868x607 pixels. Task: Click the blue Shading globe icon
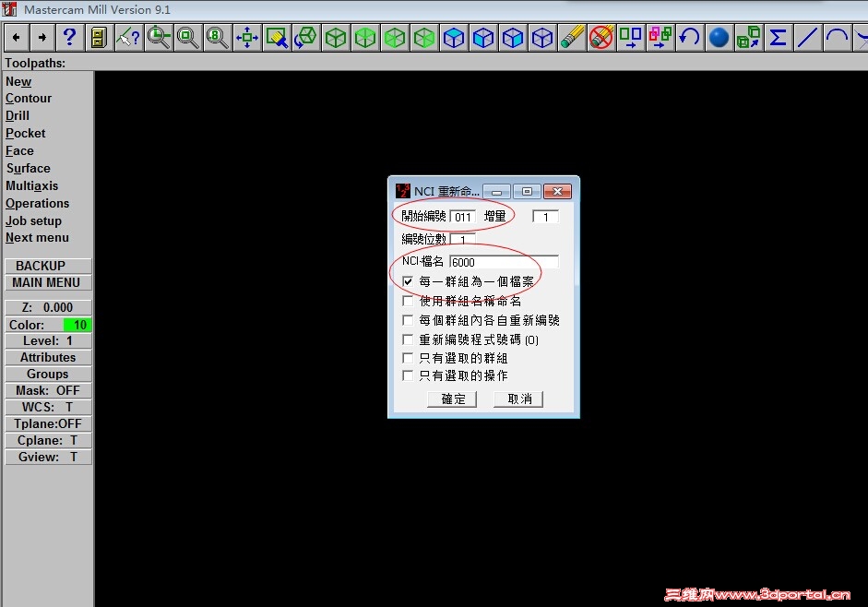tap(719, 37)
